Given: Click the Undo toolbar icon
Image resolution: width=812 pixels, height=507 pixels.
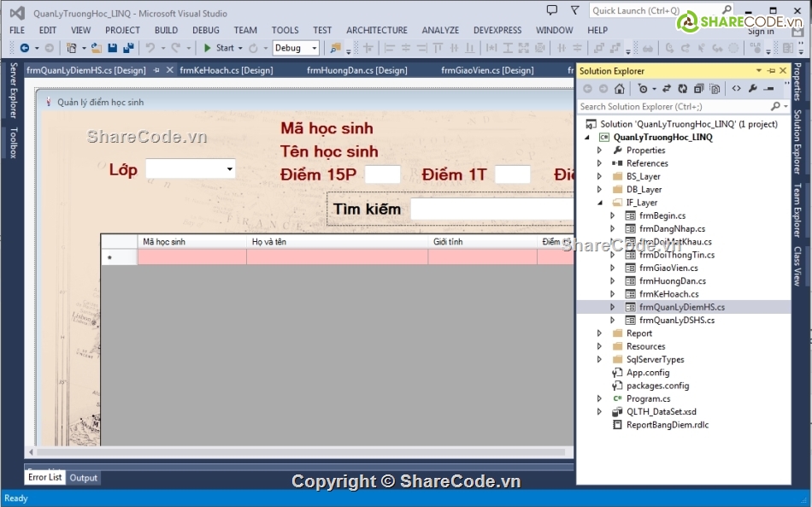Looking at the screenshot, I should pos(150,48).
